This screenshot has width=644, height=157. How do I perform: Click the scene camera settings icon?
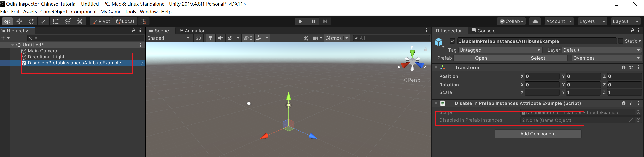(x=315, y=38)
